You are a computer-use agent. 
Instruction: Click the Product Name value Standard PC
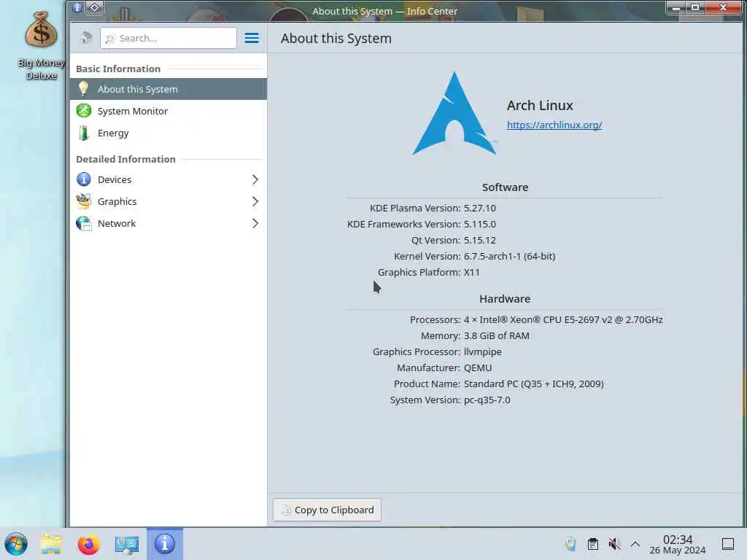(x=533, y=384)
